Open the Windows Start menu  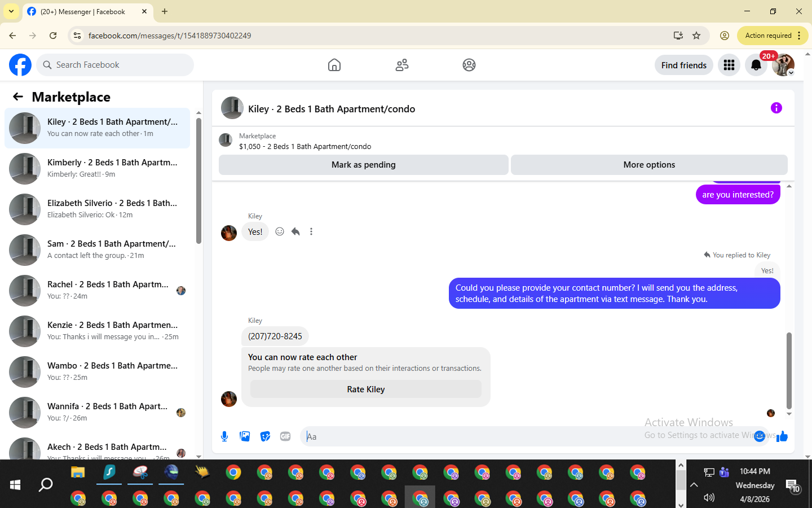tap(15, 484)
